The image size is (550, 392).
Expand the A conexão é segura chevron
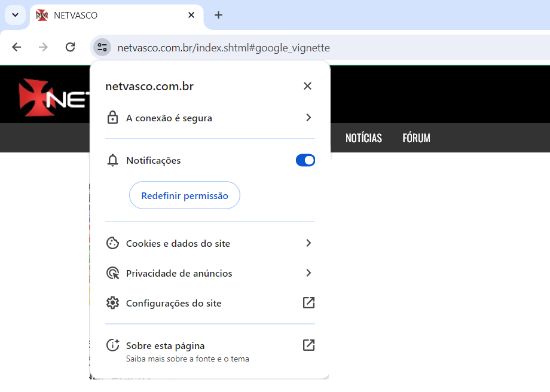point(308,118)
